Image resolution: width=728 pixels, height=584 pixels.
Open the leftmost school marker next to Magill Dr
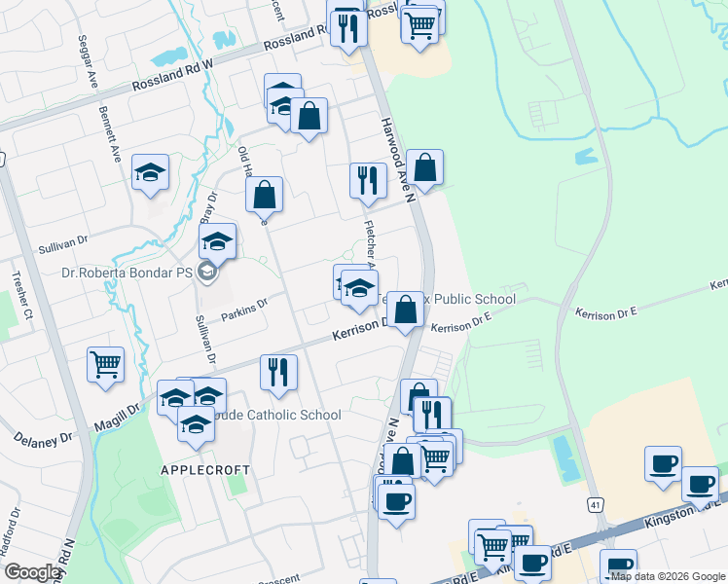(174, 399)
